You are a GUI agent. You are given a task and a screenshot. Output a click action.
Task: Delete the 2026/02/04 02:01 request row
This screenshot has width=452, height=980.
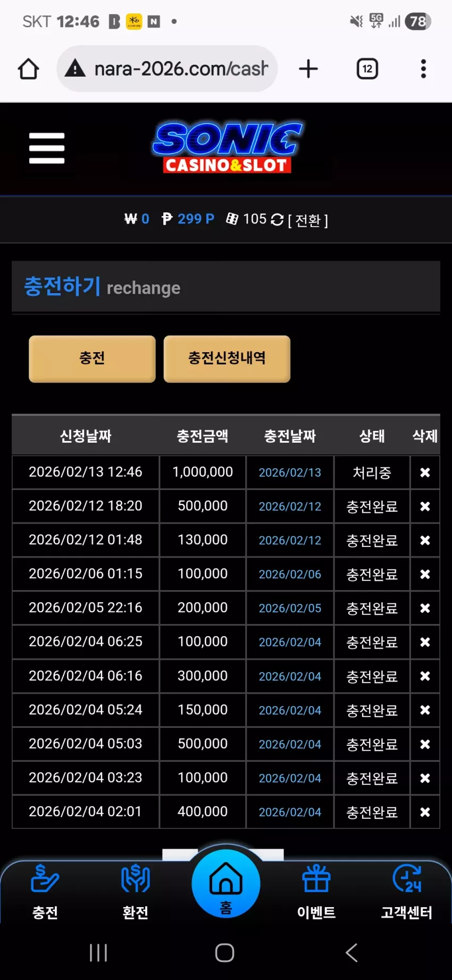[x=425, y=812]
